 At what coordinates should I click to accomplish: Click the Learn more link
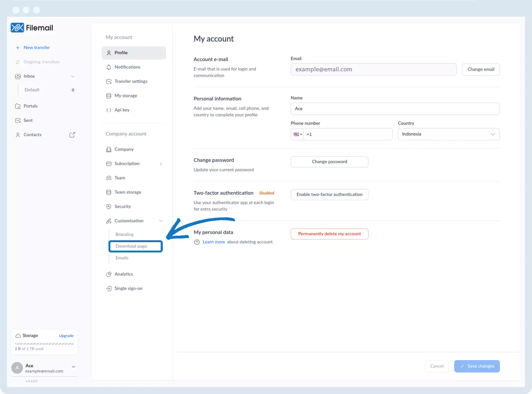[x=214, y=242]
